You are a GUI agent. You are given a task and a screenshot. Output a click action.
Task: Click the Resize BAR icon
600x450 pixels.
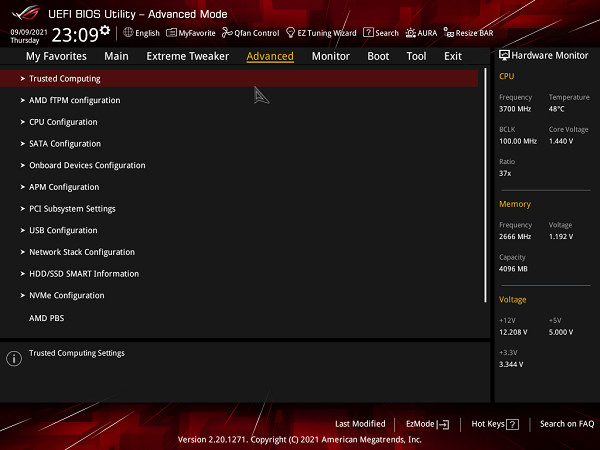pyautogui.click(x=448, y=33)
